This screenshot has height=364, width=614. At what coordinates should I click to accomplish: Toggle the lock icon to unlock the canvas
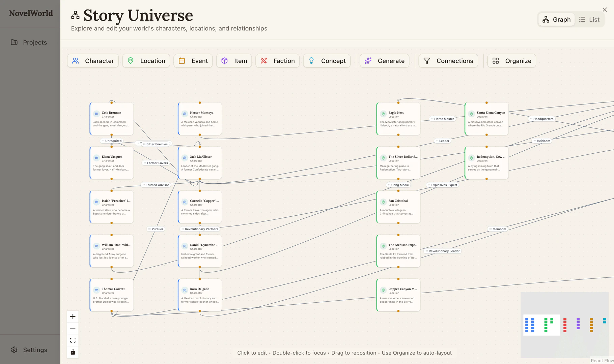73,352
